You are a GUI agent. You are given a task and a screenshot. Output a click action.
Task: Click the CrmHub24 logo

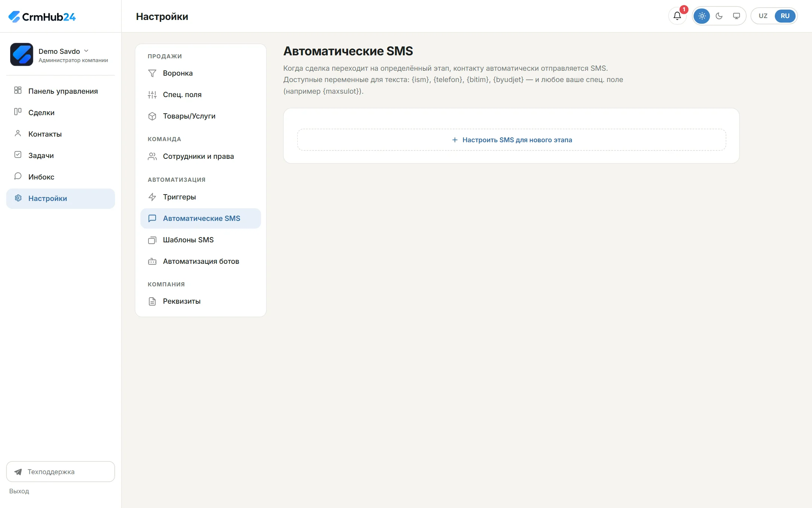tap(42, 17)
